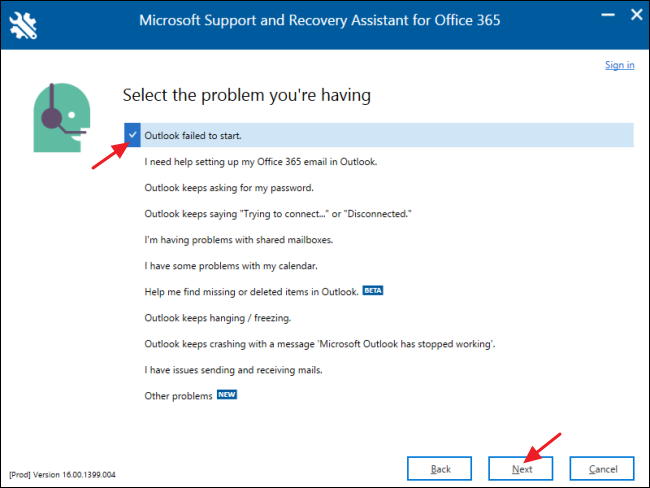The width and height of the screenshot is (650, 488).
Task: Click the BETA badge icon
Action: 372,290
